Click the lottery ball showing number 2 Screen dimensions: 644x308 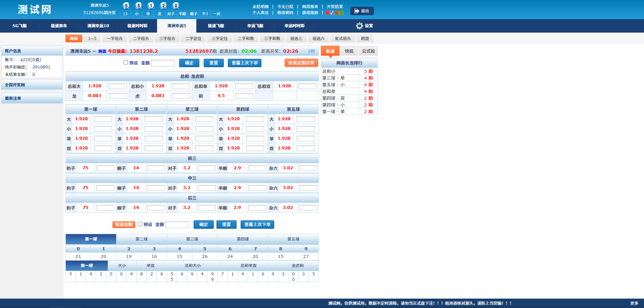(163, 6)
